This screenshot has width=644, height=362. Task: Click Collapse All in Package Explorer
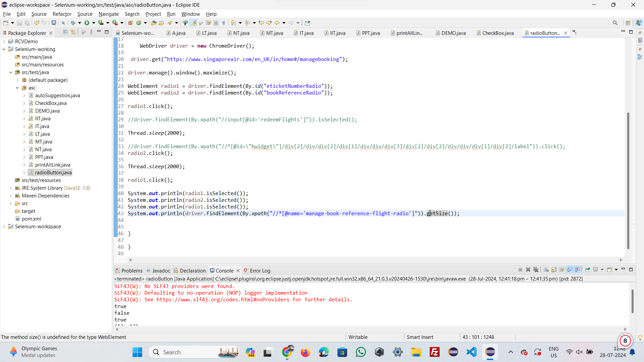(65, 32)
